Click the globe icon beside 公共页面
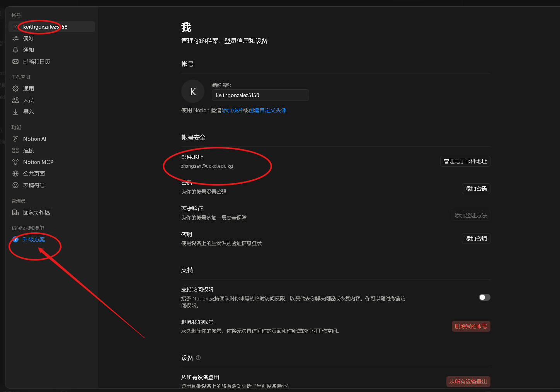Image resolution: width=560 pixels, height=392 pixels. pyautogui.click(x=15, y=174)
